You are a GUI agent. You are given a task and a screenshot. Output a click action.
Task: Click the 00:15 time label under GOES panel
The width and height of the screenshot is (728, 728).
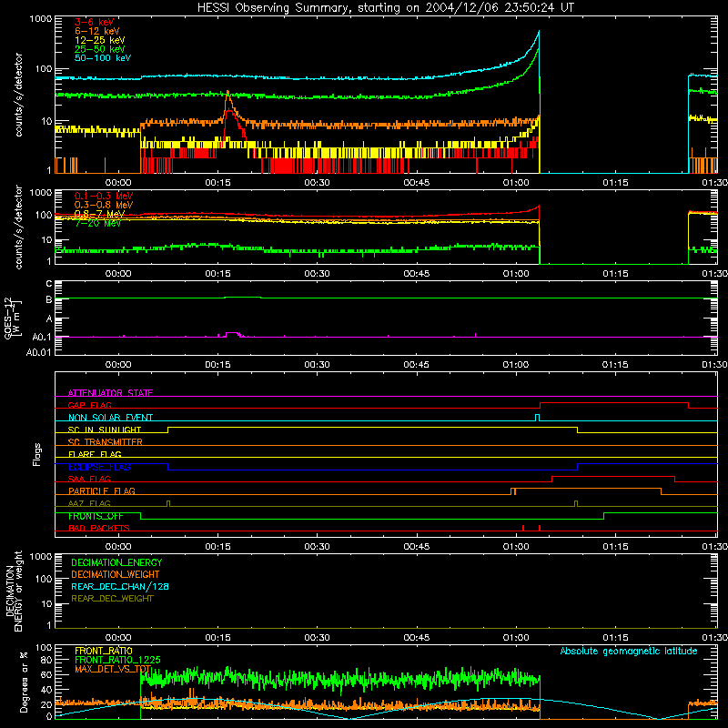217,365
